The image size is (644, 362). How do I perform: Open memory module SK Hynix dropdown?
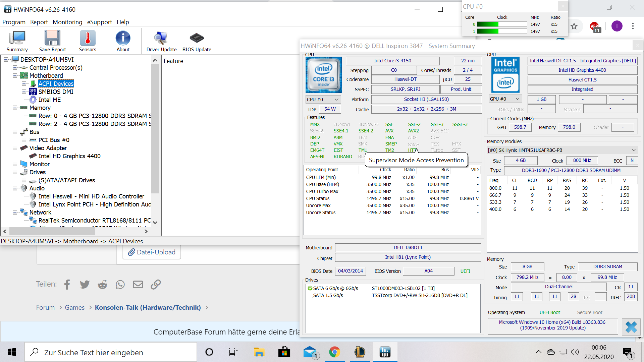562,150
